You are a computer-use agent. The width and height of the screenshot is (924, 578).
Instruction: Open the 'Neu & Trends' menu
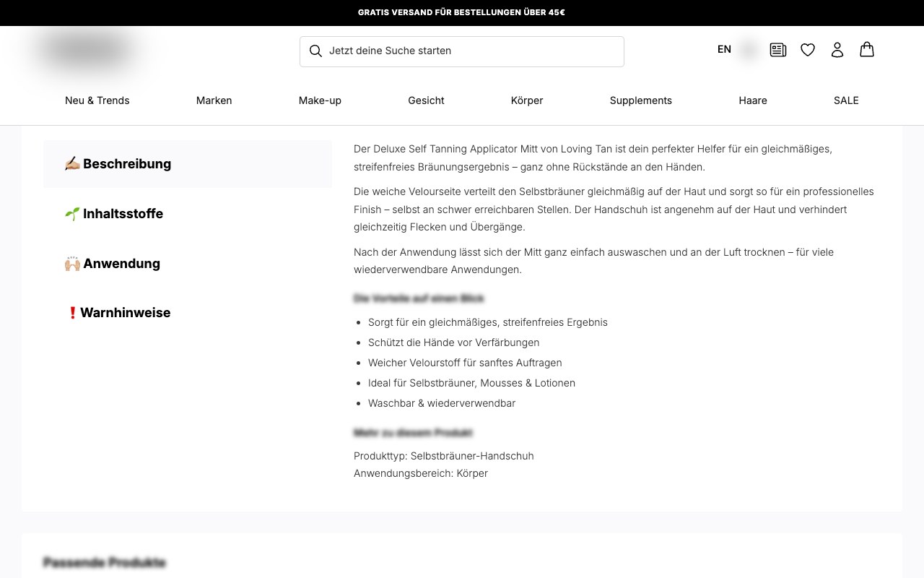[97, 100]
